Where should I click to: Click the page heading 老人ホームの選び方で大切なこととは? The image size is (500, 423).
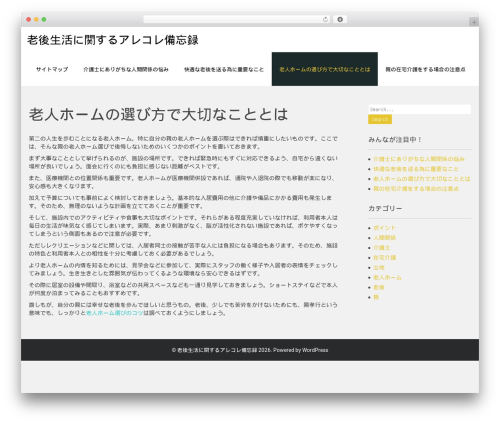click(158, 114)
